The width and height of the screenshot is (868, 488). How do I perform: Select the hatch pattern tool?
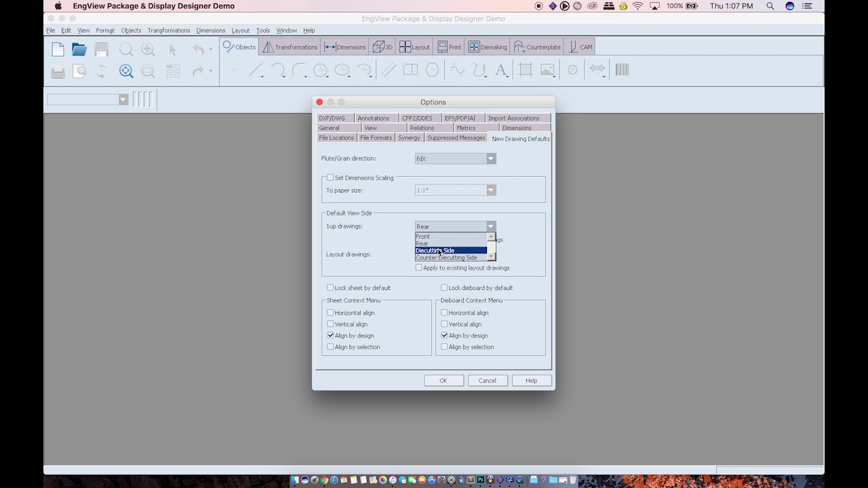click(526, 70)
